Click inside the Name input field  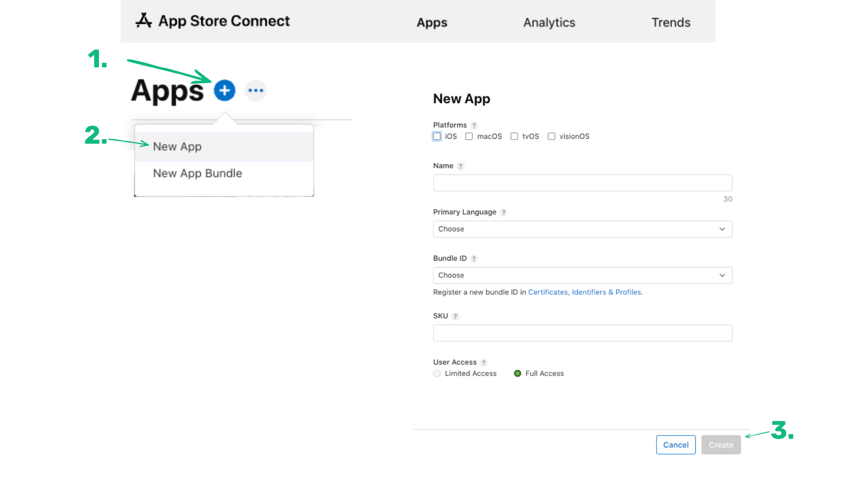(582, 183)
